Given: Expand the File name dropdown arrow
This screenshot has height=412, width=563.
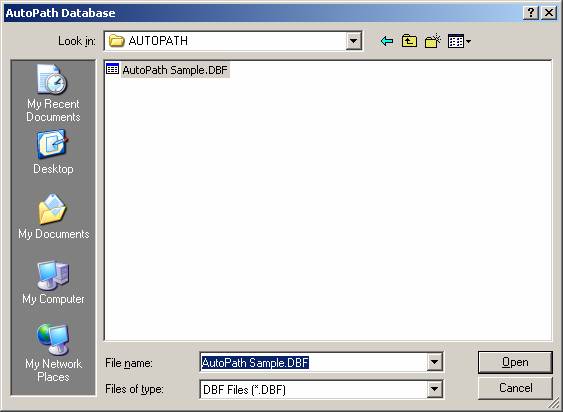Looking at the screenshot, I should (x=434, y=362).
